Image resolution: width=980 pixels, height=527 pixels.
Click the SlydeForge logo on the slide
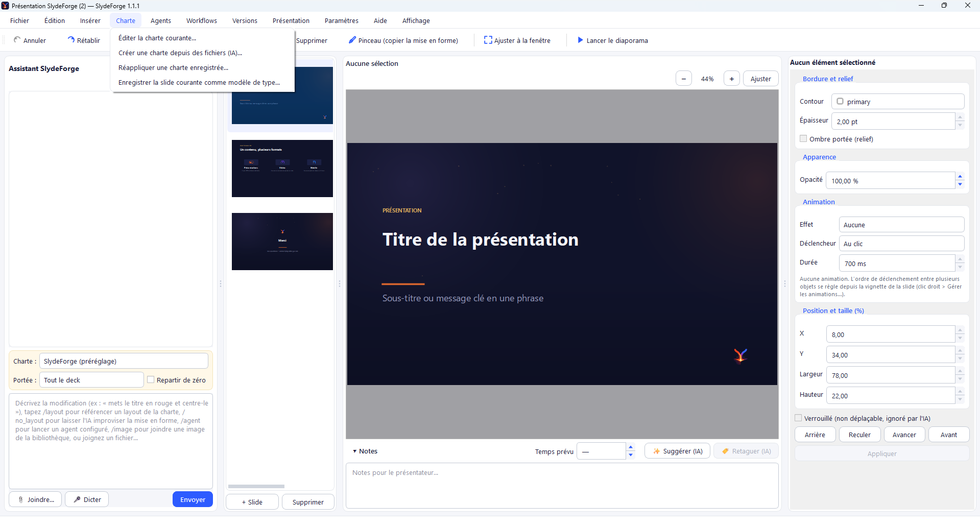740,355
